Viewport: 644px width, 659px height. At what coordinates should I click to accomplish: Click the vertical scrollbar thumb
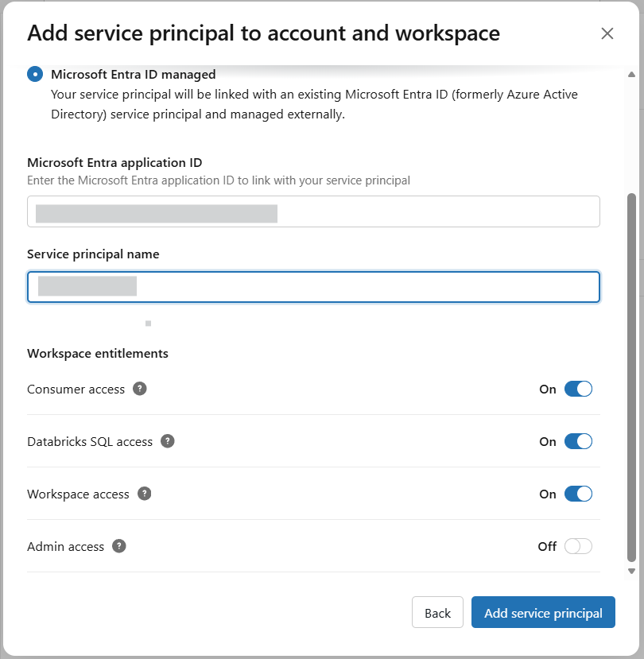click(x=631, y=378)
